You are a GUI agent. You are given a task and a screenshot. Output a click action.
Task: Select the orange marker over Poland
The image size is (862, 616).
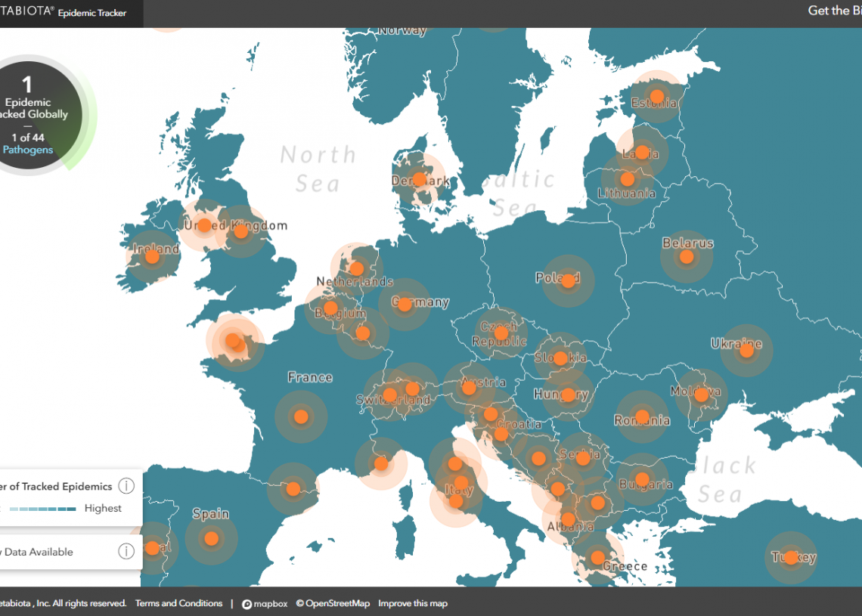point(568,281)
